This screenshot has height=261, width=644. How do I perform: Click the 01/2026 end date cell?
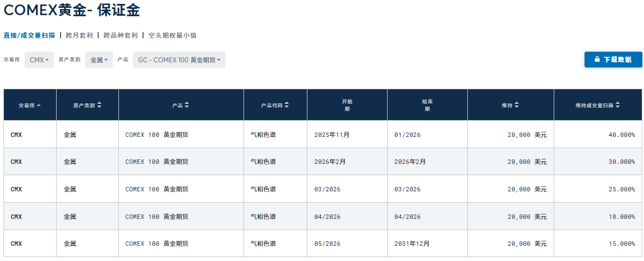(x=407, y=134)
